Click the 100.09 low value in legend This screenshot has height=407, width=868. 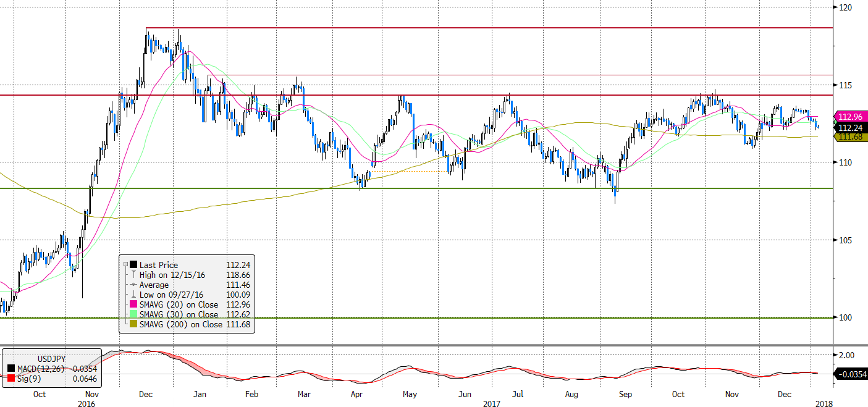click(x=239, y=295)
